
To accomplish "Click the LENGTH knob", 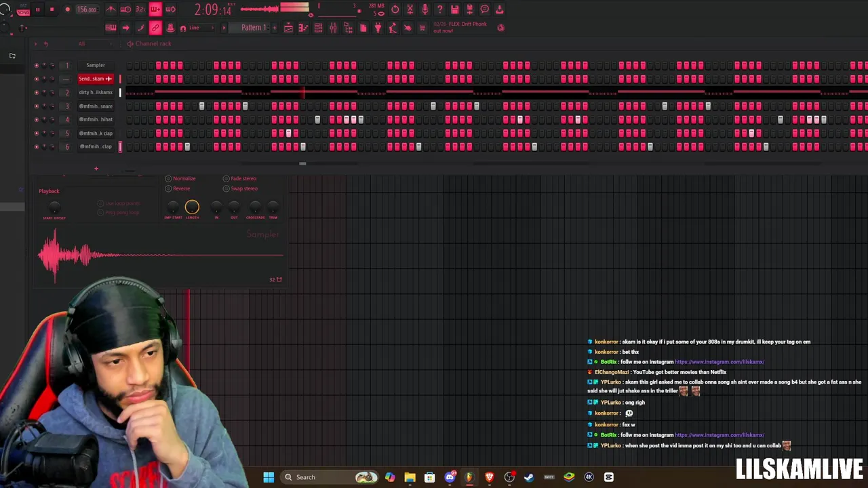I will click(192, 207).
